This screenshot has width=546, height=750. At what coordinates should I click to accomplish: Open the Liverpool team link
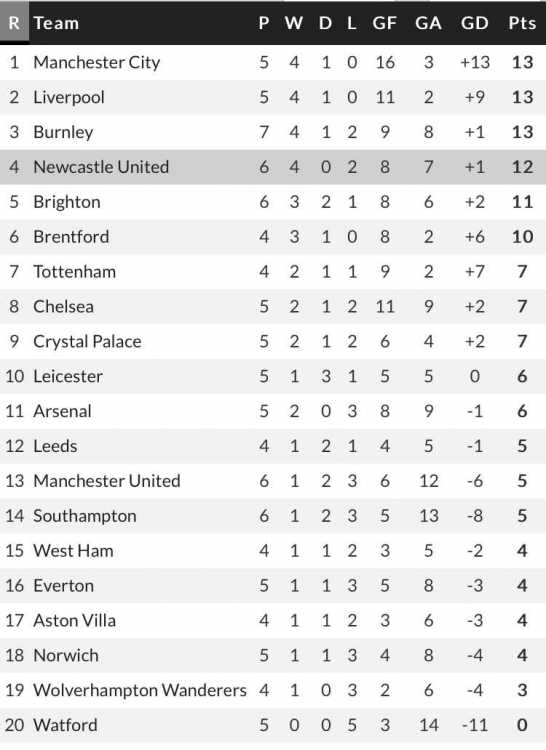pos(69,98)
